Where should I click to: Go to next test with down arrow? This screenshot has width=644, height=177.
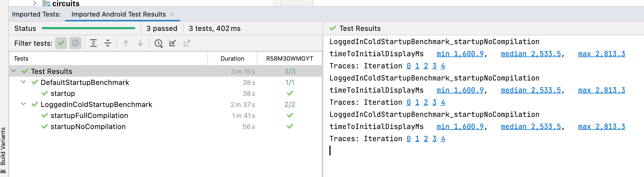pyautogui.click(x=140, y=43)
